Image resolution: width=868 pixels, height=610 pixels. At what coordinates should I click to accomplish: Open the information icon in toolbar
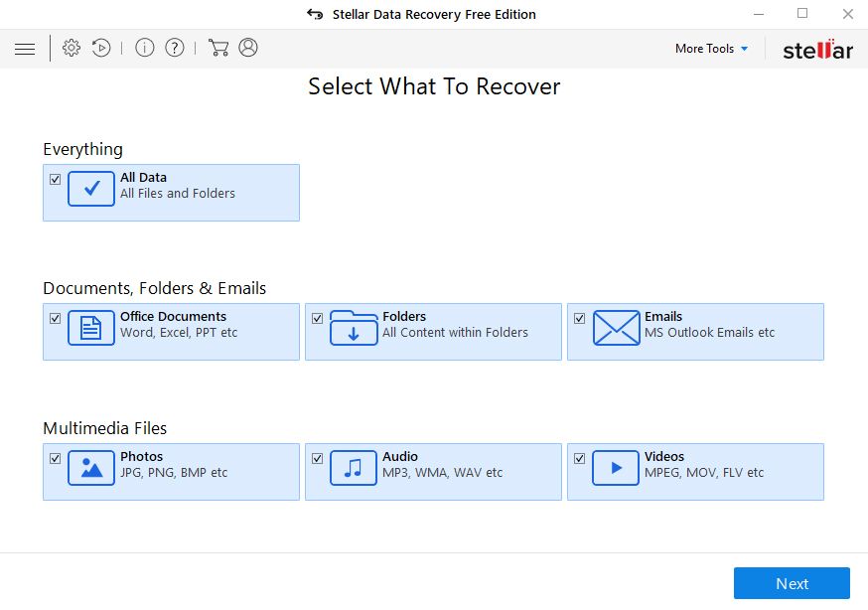(x=144, y=48)
